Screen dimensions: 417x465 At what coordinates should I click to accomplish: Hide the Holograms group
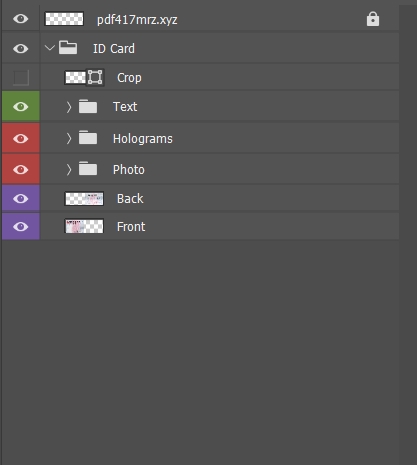point(21,138)
